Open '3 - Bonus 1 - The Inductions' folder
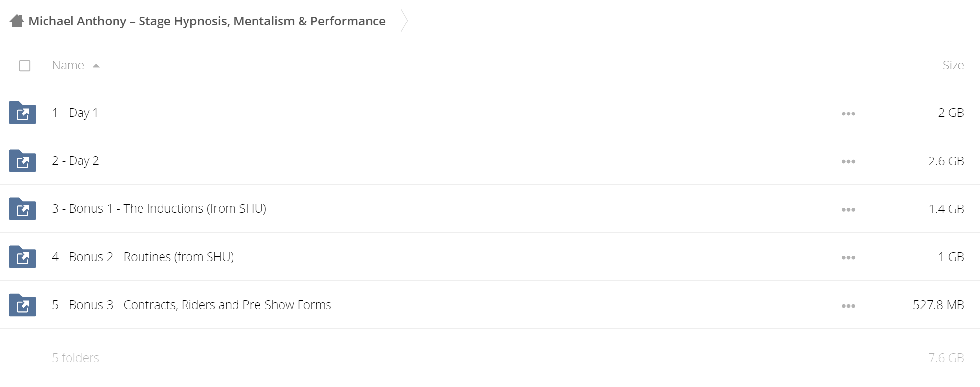This screenshot has height=387, width=980. click(159, 208)
